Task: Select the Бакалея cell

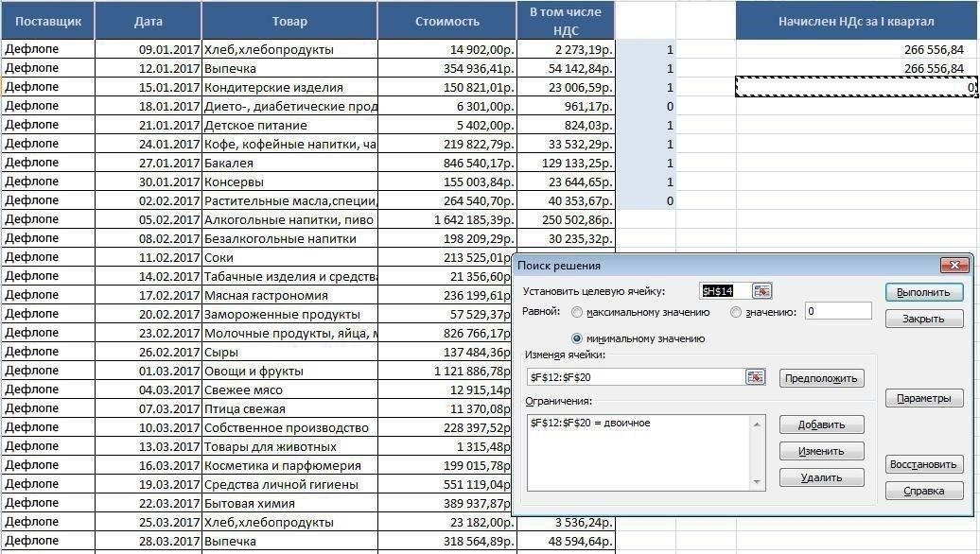Action: [x=290, y=163]
